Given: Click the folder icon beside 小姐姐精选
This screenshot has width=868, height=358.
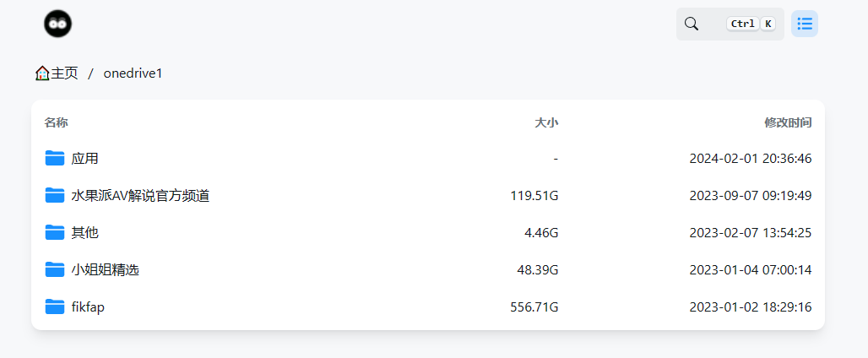Looking at the screenshot, I should (55, 269).
